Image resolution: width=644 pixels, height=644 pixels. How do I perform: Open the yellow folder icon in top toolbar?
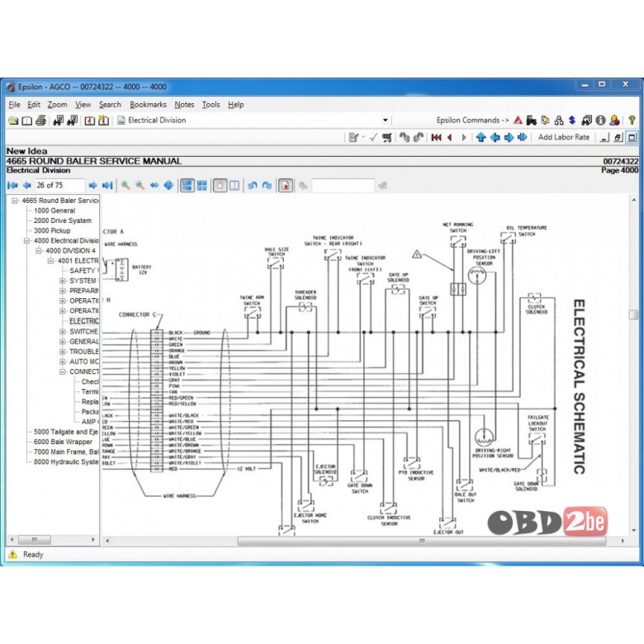pyautogui.click(x=13, y=121)
